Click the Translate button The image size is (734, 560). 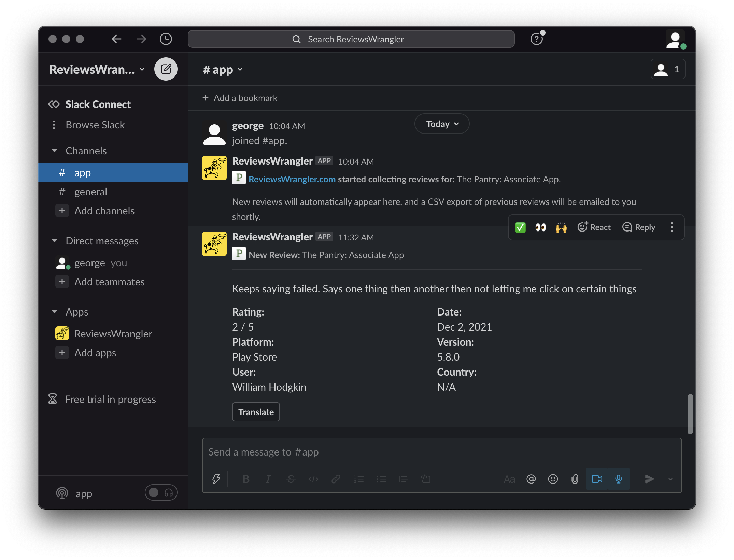[256, 412]
